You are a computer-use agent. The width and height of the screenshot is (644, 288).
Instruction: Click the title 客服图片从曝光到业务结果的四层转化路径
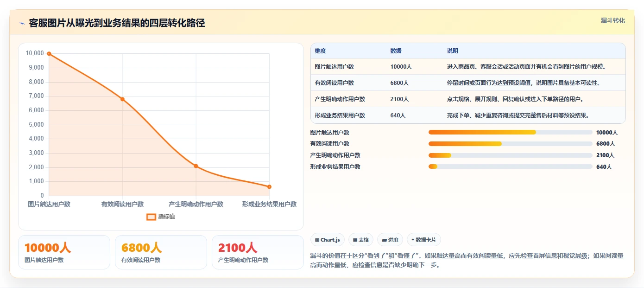(117, 23)
